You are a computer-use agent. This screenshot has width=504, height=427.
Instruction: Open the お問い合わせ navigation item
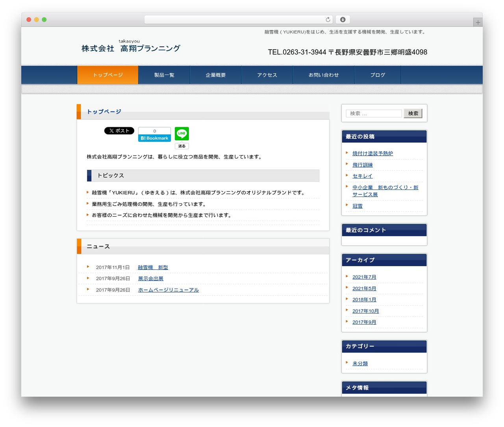(x=324, y=75)
